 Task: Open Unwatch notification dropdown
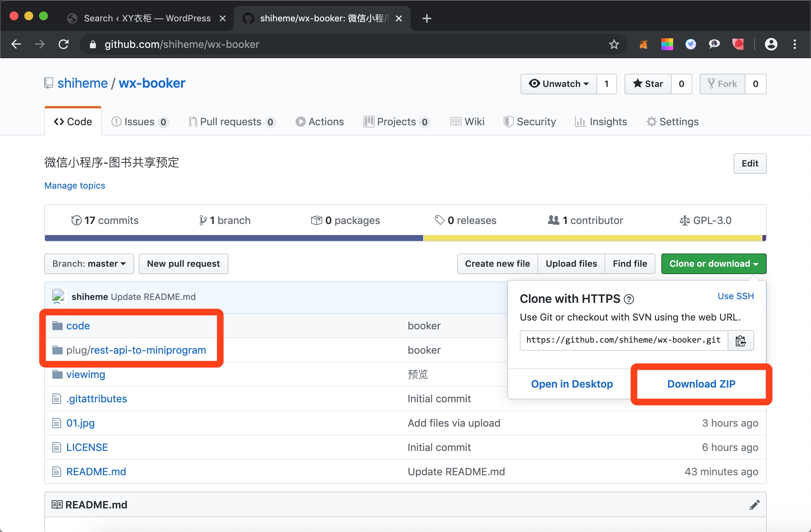558,84
